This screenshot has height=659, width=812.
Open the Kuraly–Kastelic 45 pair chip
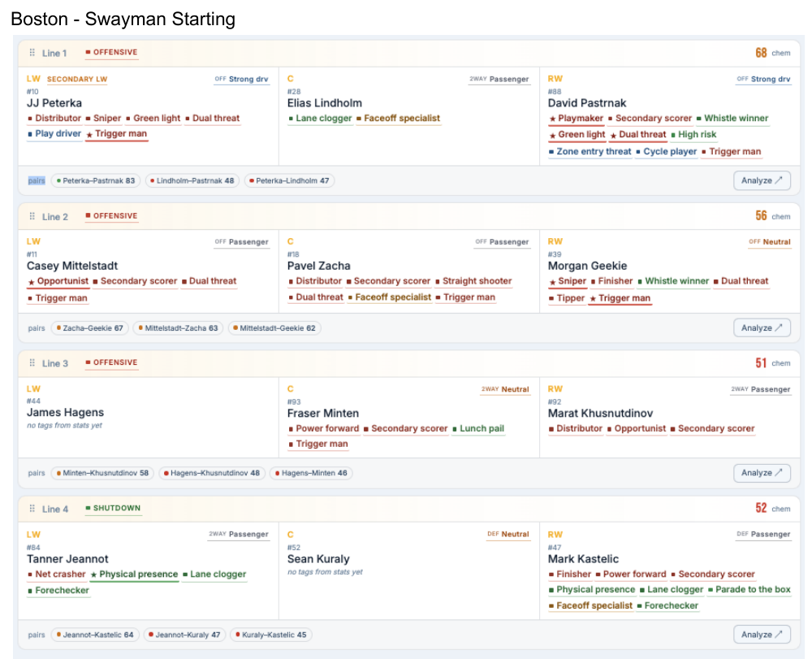point(271,635)
